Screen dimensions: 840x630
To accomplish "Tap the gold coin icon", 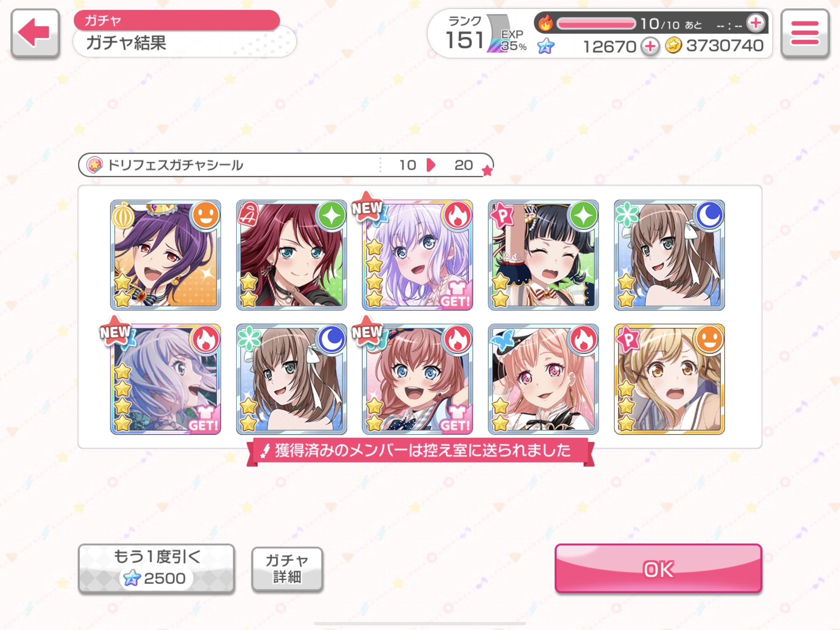I will point(673,46).
